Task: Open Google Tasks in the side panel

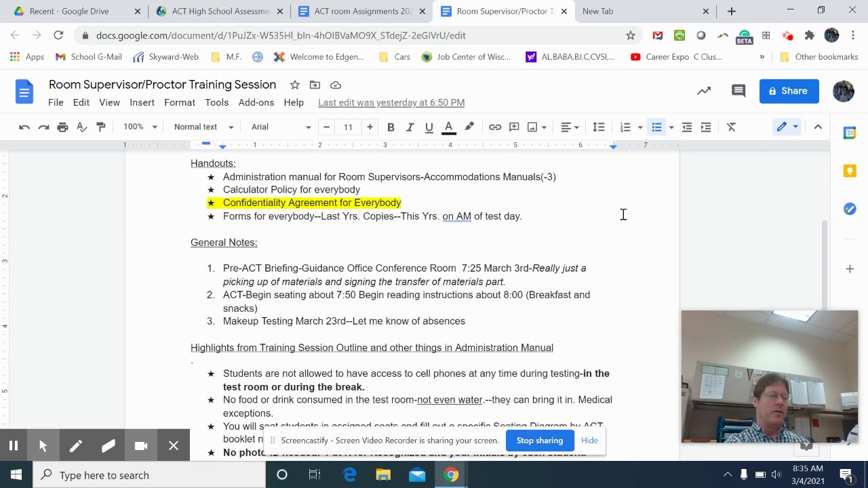Action: (850, 209)
